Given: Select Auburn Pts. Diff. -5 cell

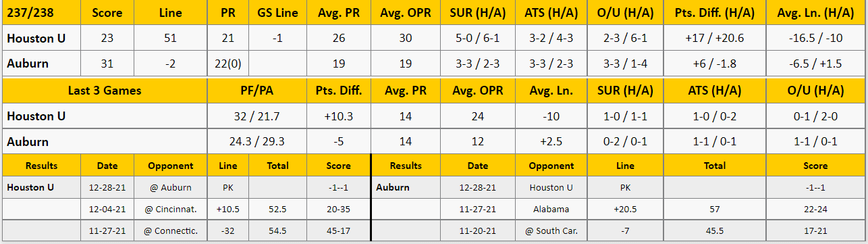Looking at the screenshot, I should point(339,142).
